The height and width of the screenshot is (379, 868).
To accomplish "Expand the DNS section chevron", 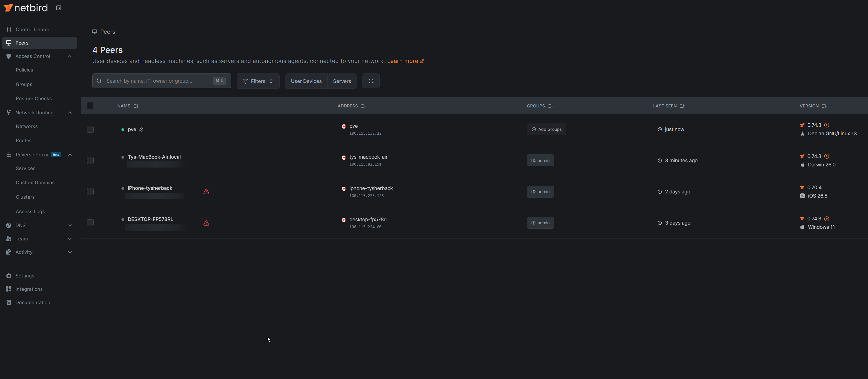I will click(70, 225).
